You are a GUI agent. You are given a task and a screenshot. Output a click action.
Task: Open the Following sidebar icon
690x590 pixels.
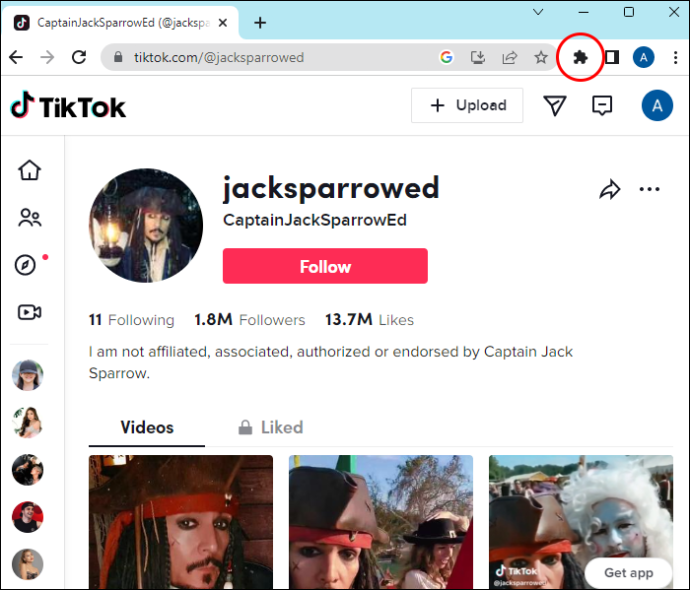point(29,217)
